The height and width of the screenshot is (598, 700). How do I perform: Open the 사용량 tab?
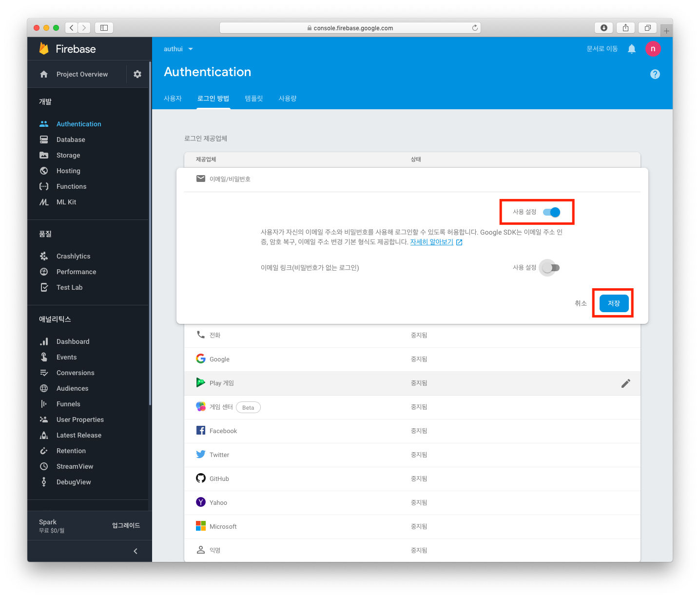[288, 99]
